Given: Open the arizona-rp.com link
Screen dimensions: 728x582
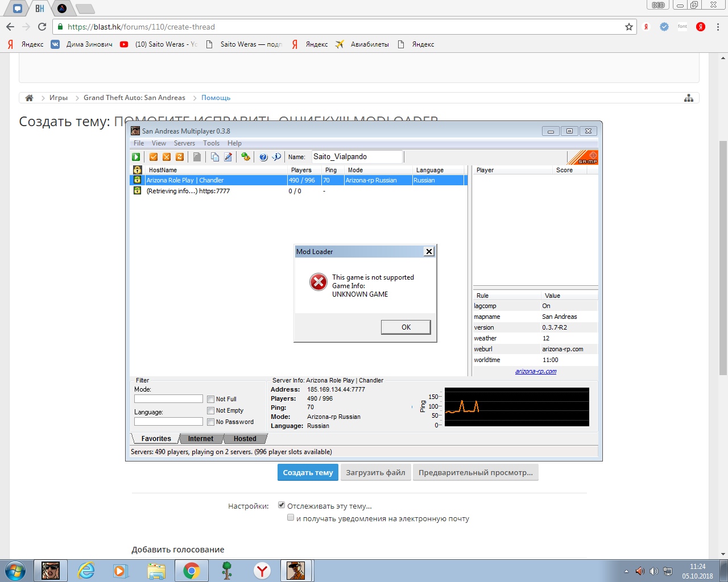Looking at the screenshot, I should [x=536, y=371].
